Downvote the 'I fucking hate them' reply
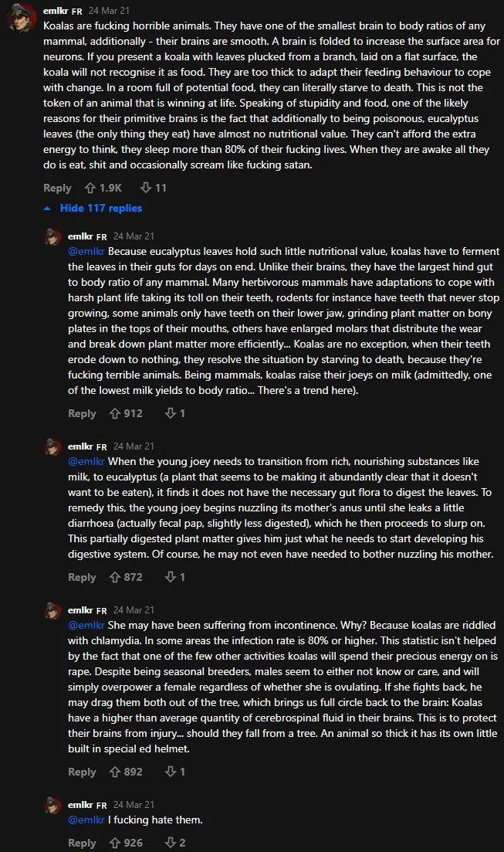This screenshot has width=504, height=852. pos(170,843)
